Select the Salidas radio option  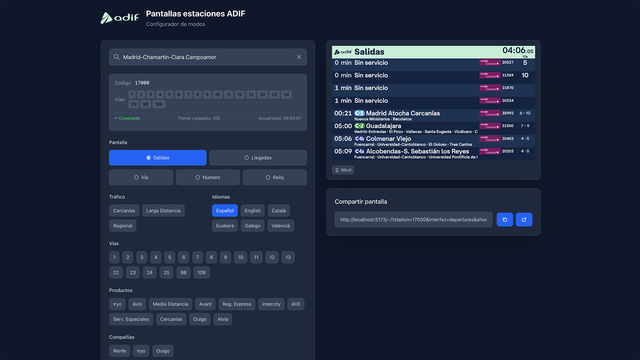(x=158, y=158)
